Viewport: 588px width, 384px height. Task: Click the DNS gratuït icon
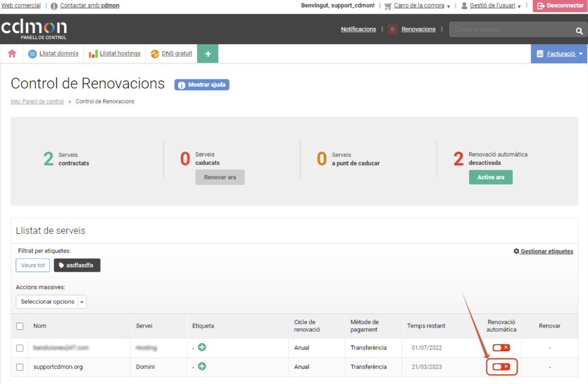click(x=155, y=54)
